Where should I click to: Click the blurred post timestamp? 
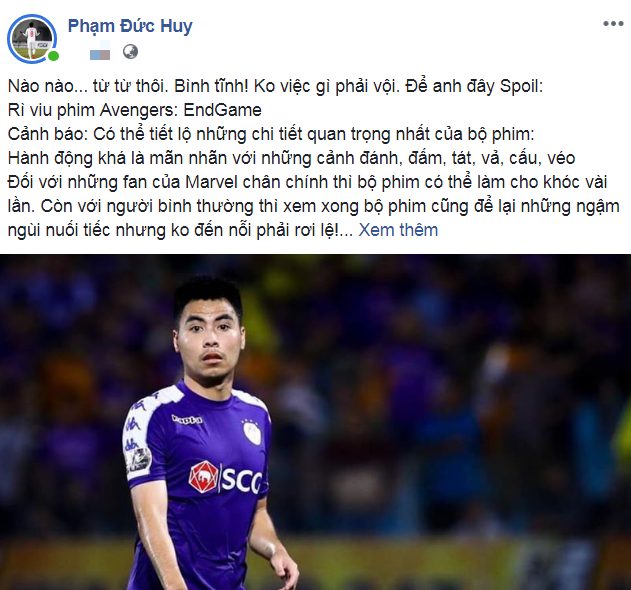pyautogui.click(x=100, y=53)
